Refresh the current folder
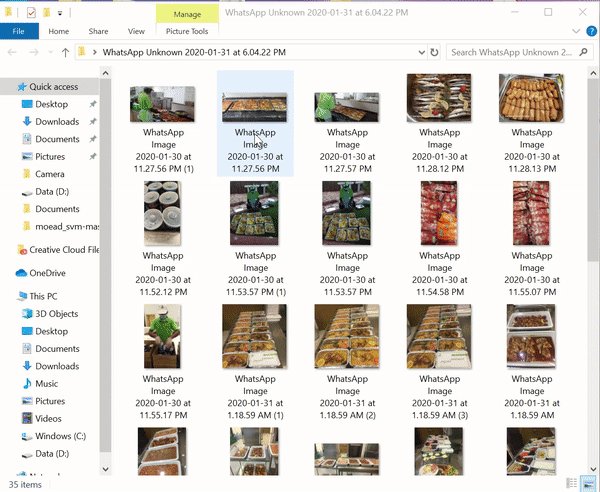The image size is (600, 492). point(434,52)
